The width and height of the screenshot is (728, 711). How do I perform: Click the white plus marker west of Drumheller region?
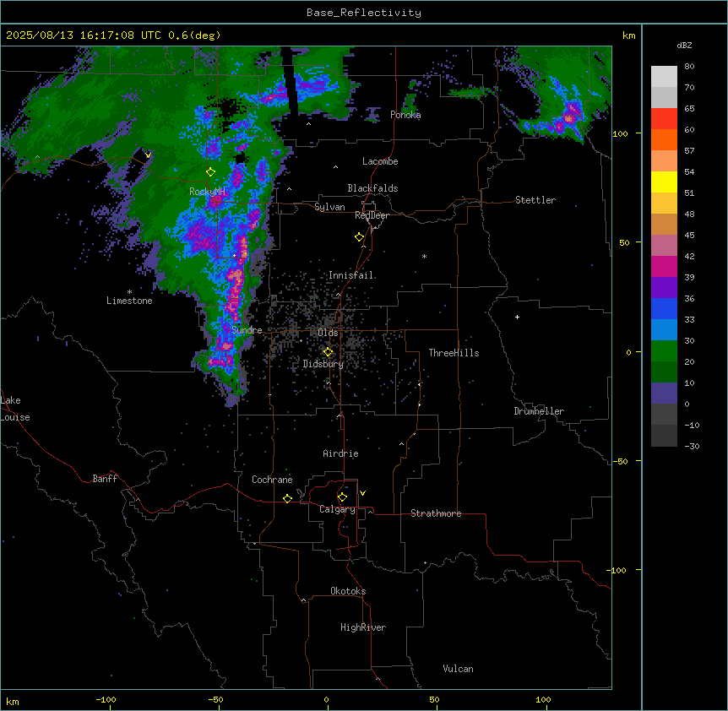point(517,317)
